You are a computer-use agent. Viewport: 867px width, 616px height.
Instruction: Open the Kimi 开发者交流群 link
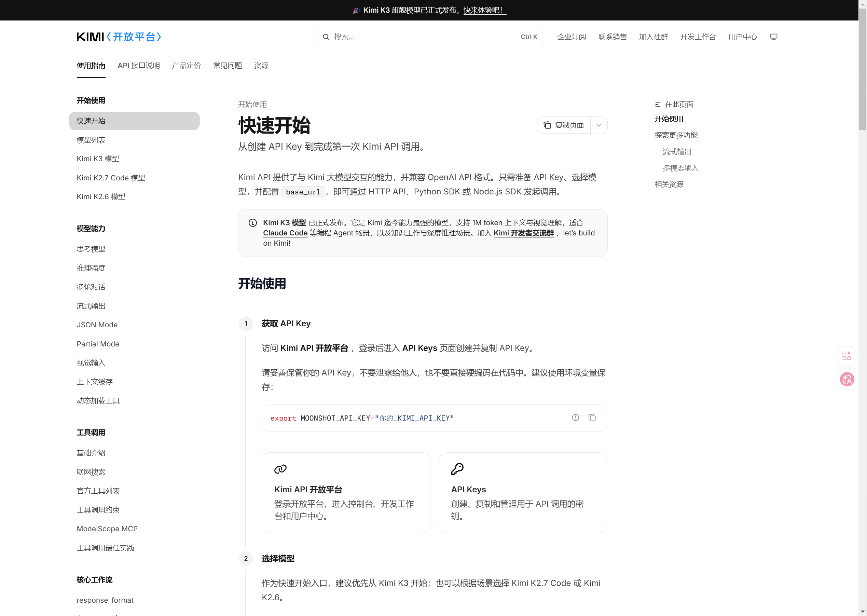pos(523,233)
